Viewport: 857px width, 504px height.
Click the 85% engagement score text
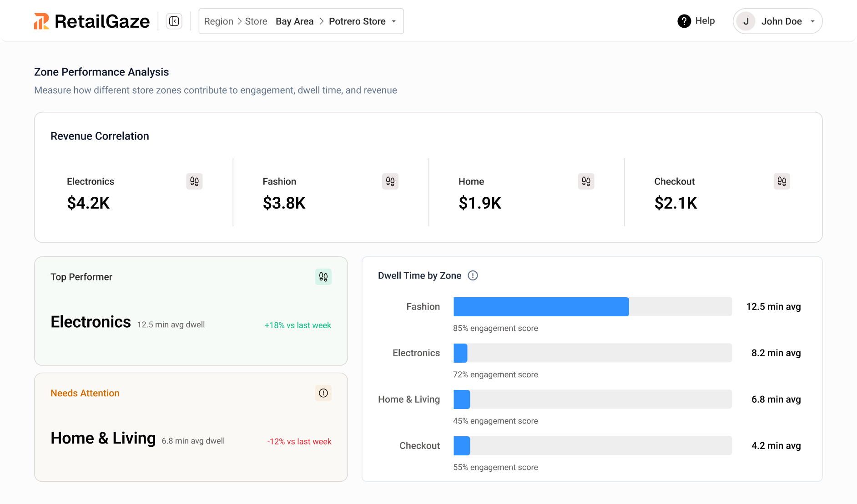(x=495, y=328)
